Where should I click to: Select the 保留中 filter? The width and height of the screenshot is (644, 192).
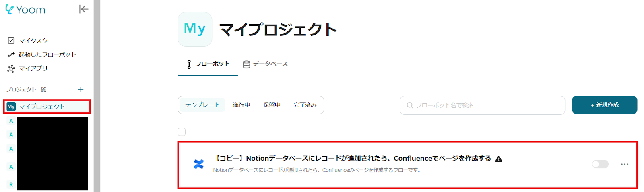[272, 105]
